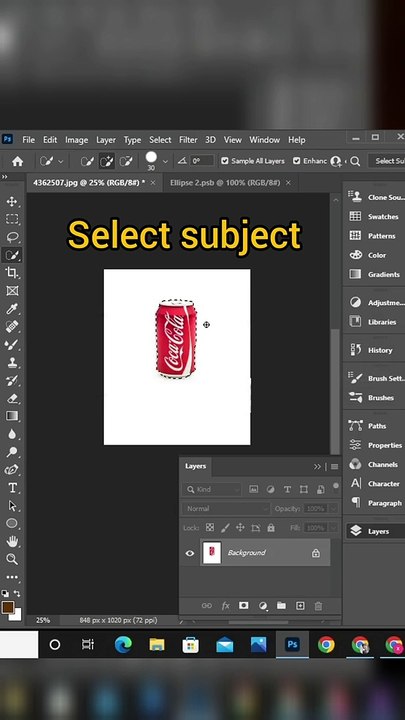Image resolution: width=405 pixels, height=720 pixels.
Task: Toggle Enhance Edge checkbox
Action: pyautogui.click(x=297, y=161)
